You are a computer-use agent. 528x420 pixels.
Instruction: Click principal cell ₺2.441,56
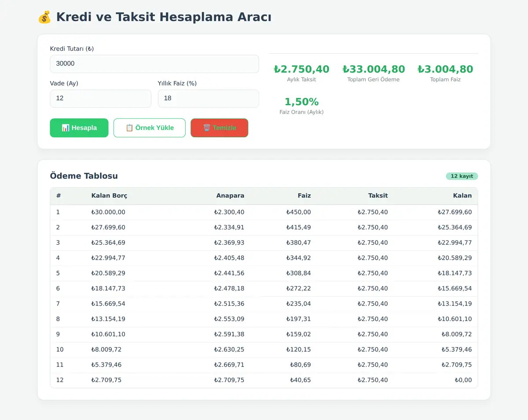[x=229, y=273]
